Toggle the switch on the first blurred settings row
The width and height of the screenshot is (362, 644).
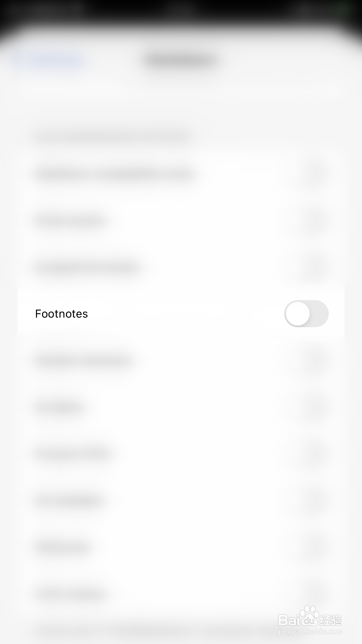314,174
